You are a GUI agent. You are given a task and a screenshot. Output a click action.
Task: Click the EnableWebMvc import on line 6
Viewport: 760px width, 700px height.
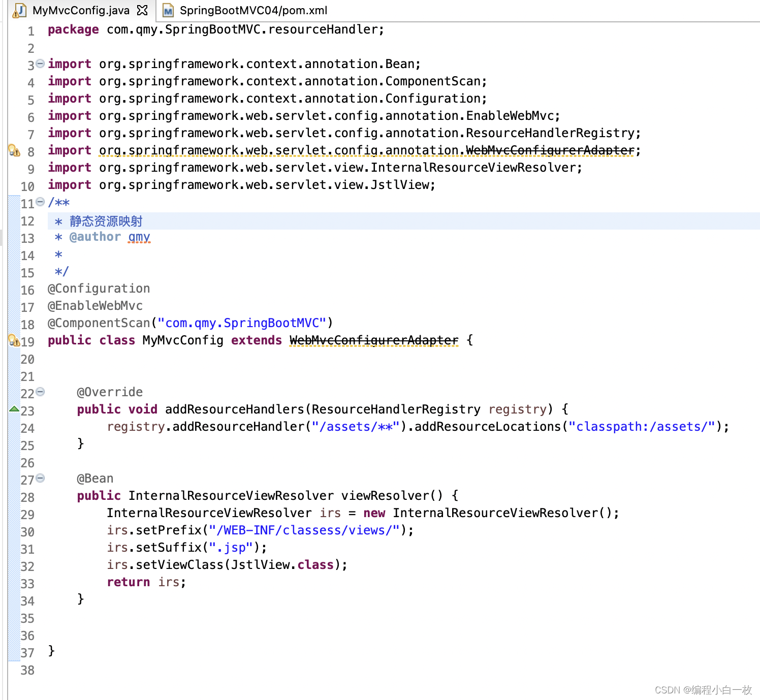pyautogui.click(x=304, y=116)
